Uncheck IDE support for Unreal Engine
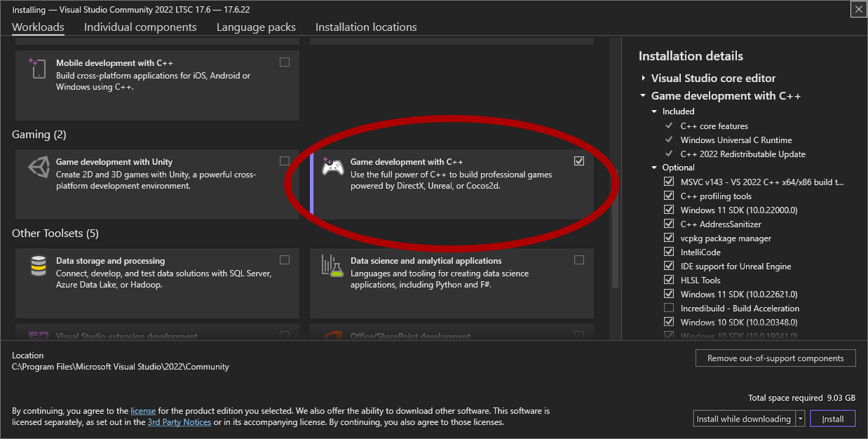 point(669,266)
